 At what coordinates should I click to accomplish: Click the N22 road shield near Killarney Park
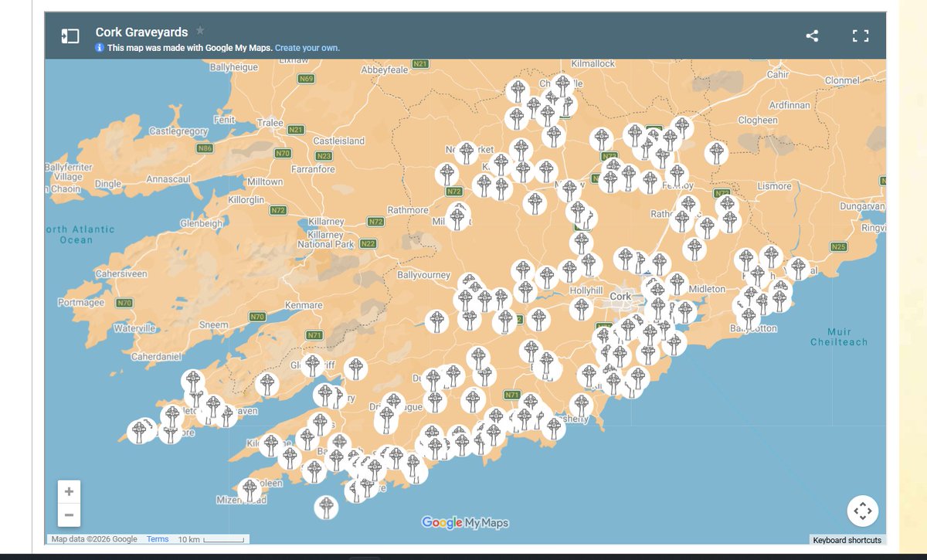coord(368,243)
